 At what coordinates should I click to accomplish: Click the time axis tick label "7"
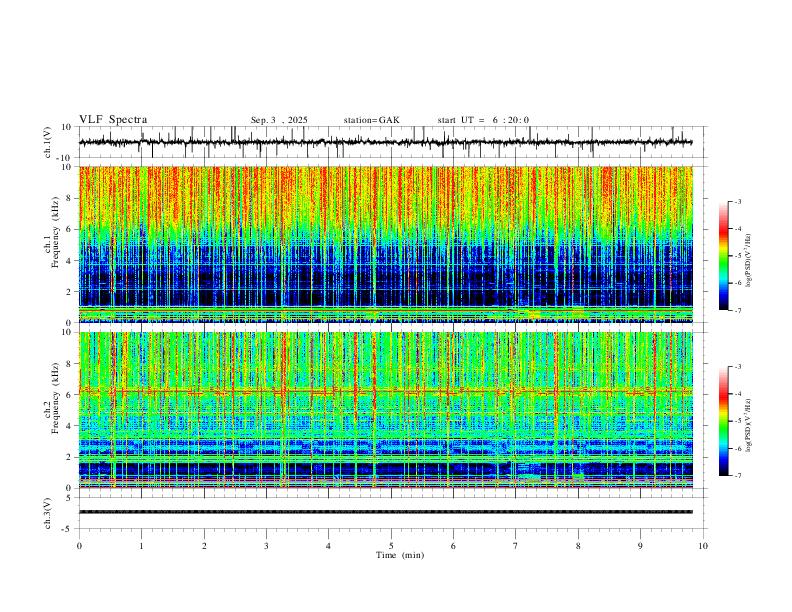point(516,546)
